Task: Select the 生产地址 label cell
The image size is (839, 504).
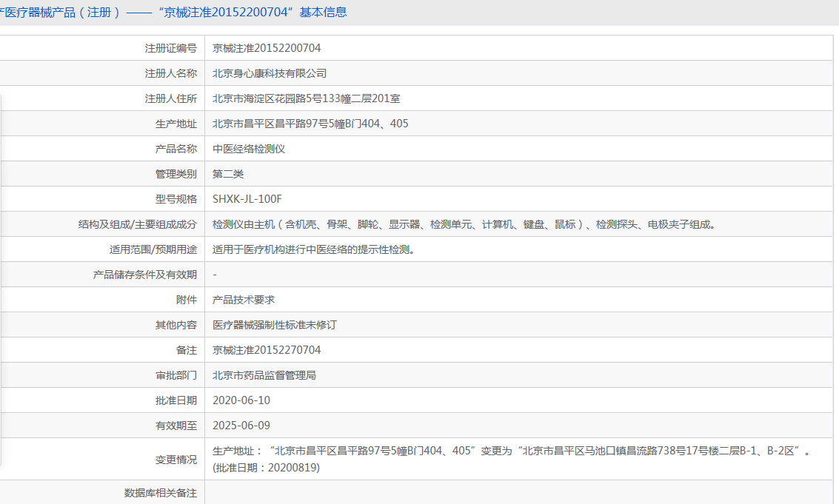Action: 176,124
